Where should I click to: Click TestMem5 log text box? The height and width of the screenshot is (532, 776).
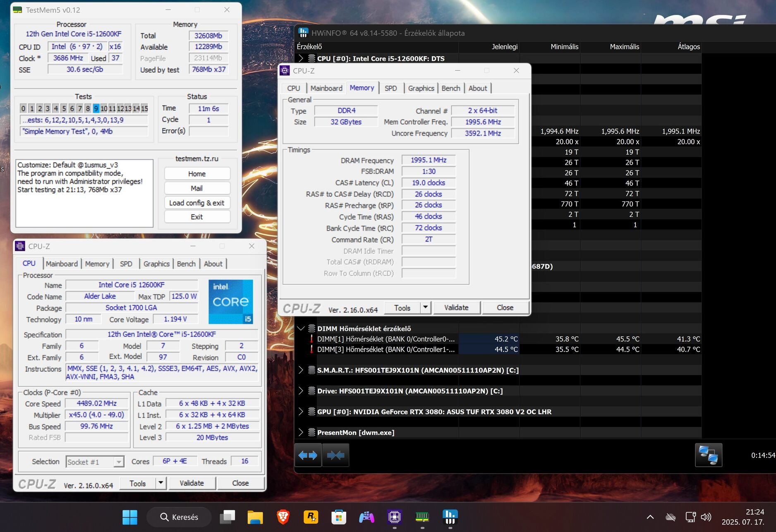pyautogui.click(x=84, y=193)
